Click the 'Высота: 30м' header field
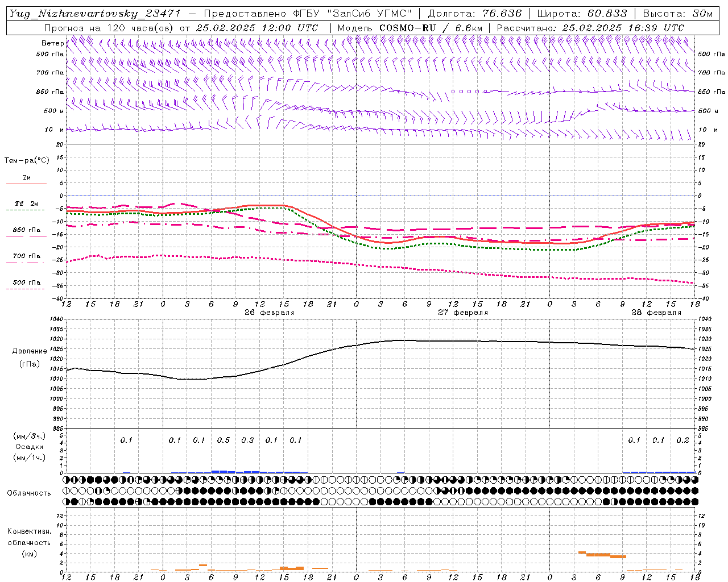Screen dimensions: 728x582 coord(677,14)
